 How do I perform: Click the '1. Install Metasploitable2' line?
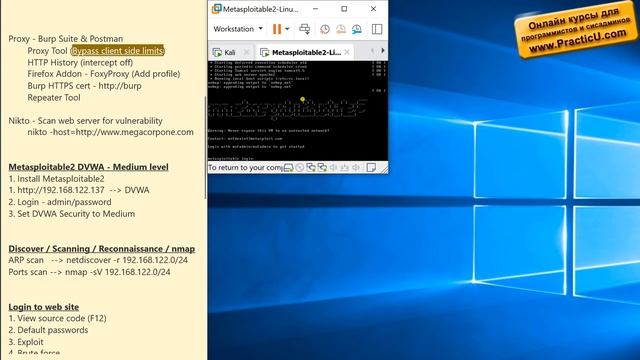pyautogui.click(x=56, y=179)
